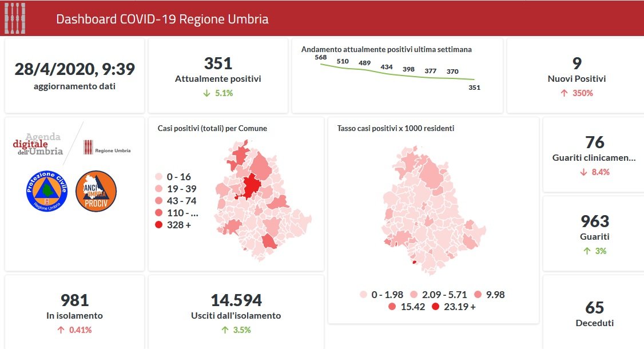The height and width of the screenshot is (349, 644).
Task: Select the 0 - 16 legend swatch
Action: tap(159, 177)
